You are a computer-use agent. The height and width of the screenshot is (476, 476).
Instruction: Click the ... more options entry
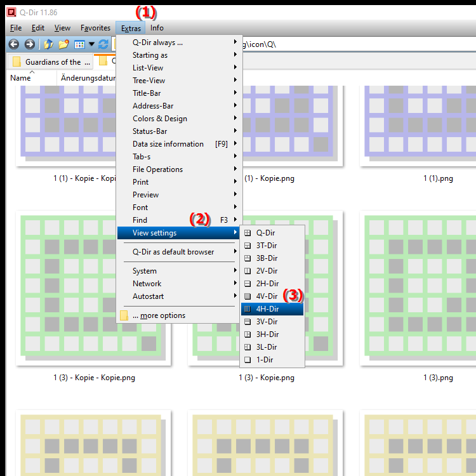click(180, 315)
